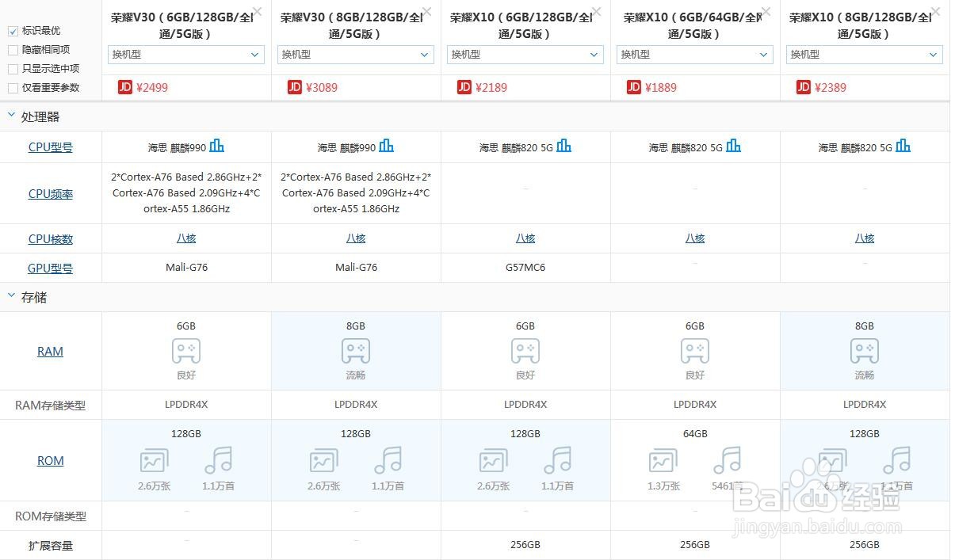This screenshot has width=955, height=560.
Task: Open 换机型 dropdown for 荣耀X10 8GB/128GB
Action: pyautogui.click(x=865, y=54)
